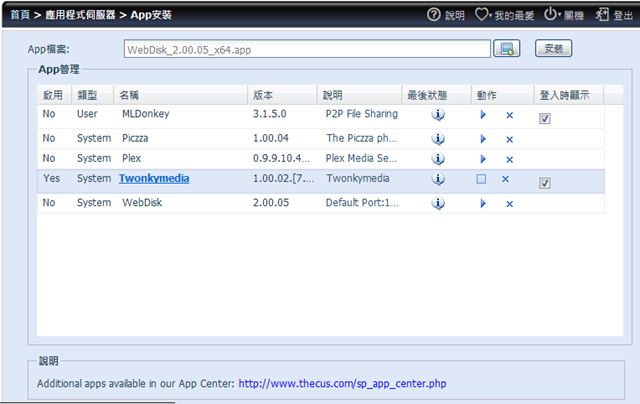Remove Twonkymedia using its X icon
640x404 pixels.
pyautogui.click(x=505, y=179)
